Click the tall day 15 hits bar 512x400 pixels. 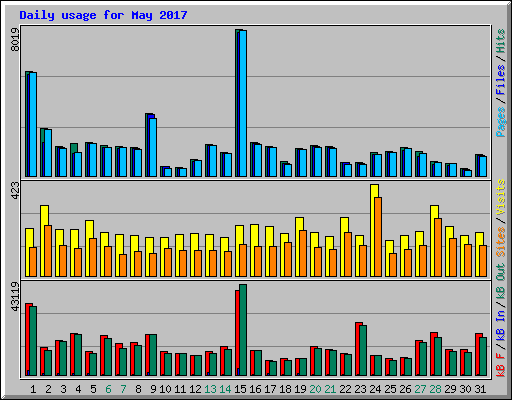coord(241,103)
